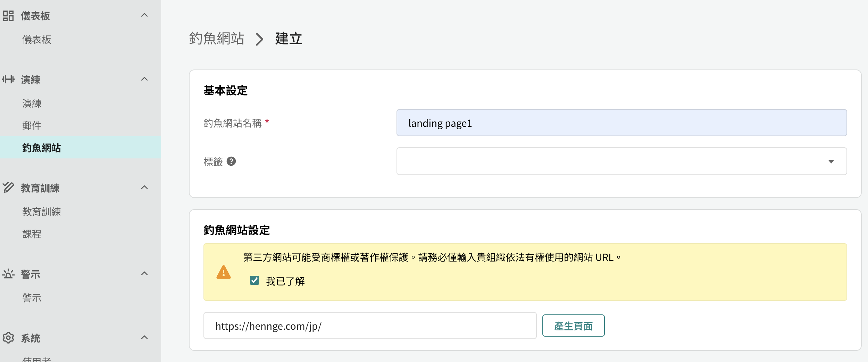The width and height of the screenshot is (868, 362).
Task: Click the 演練 section header label
Action: click(x=31, y=80)
